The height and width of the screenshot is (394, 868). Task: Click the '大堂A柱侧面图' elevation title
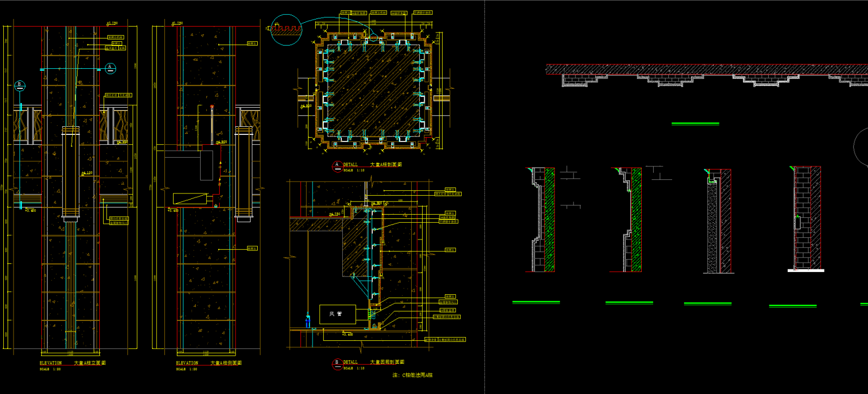click(x=226, y=363)
